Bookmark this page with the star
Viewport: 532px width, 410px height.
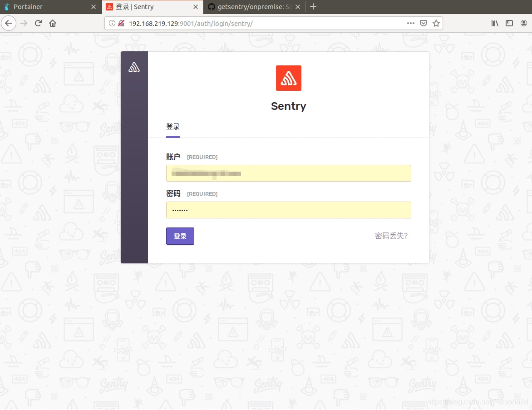(436, 24)
